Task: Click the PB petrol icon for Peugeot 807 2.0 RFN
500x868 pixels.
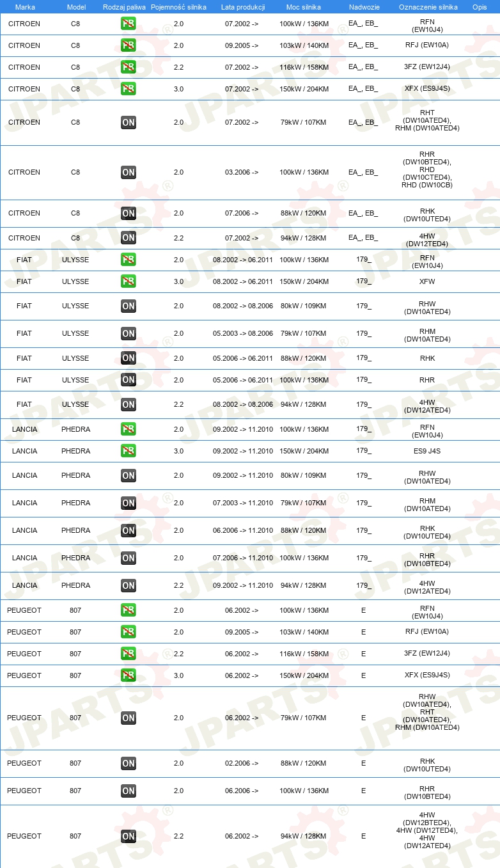Action: [129, 610]
